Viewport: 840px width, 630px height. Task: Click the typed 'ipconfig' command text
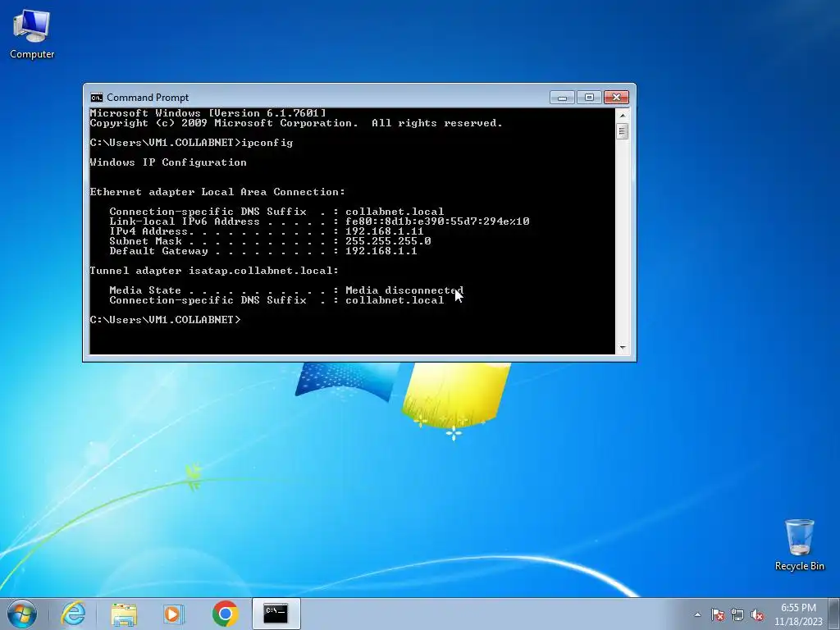(x=267, y=143)
